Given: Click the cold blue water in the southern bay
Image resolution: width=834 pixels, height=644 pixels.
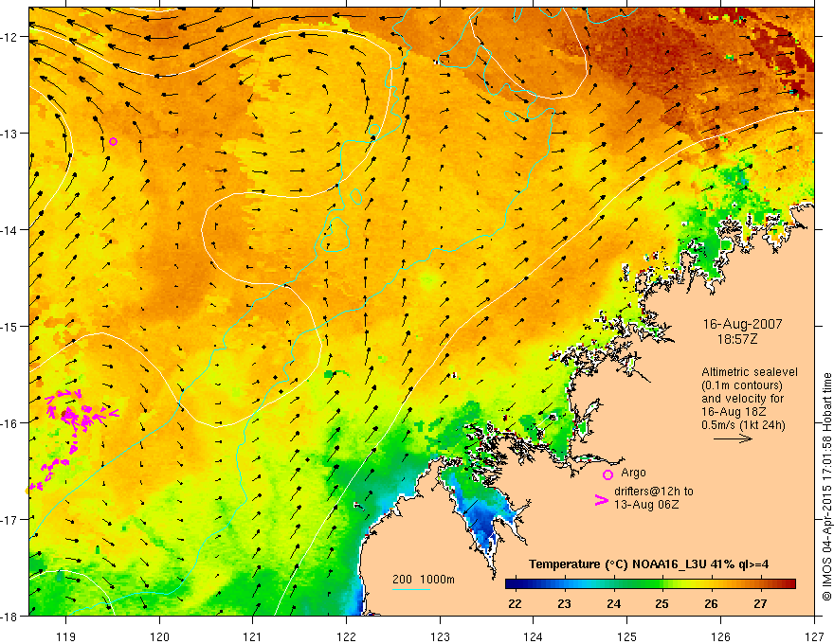Looking at the screenshot, I should coord(484,521).
